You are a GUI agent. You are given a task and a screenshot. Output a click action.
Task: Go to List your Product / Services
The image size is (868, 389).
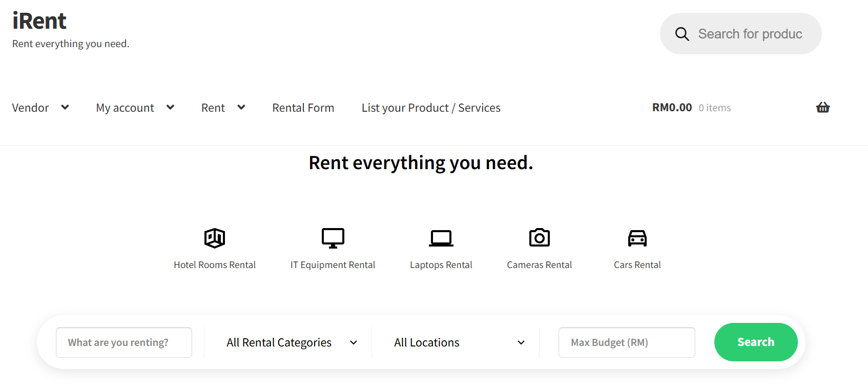430,108
